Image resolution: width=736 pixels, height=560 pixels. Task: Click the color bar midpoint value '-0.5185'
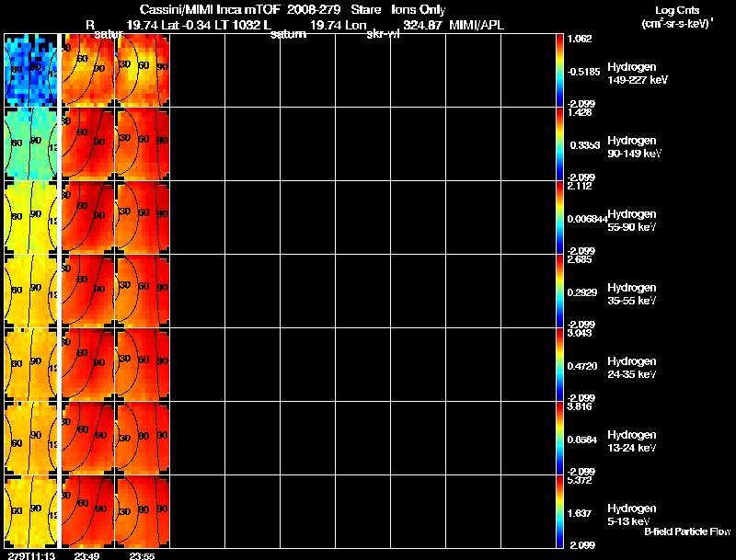[x=583, y=72]
